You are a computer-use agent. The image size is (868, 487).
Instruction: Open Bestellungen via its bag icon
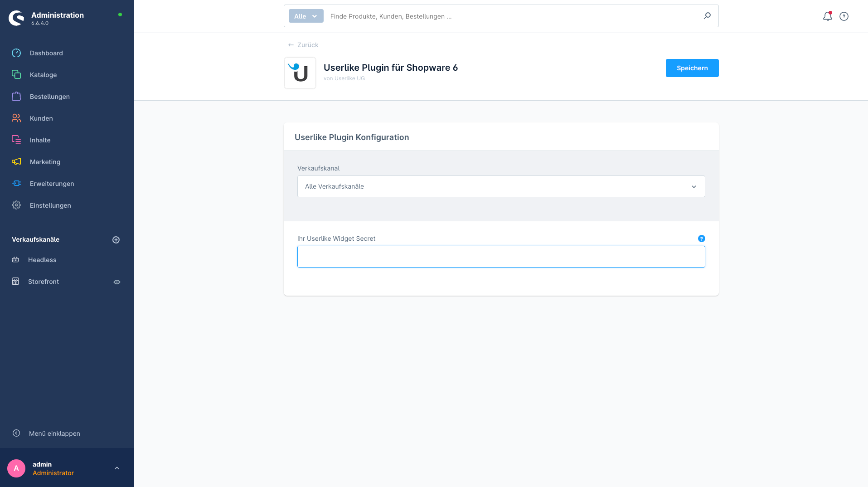click(x=16, y=97)
